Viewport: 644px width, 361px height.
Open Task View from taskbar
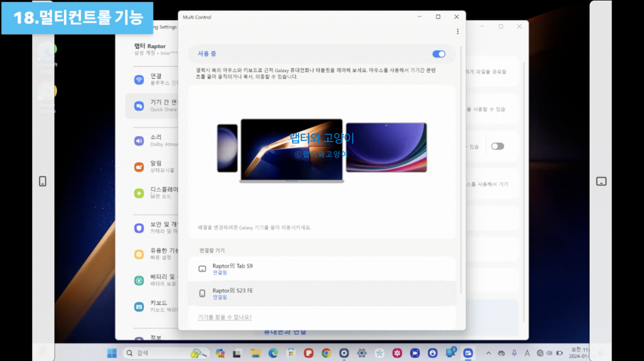(237, 353)
